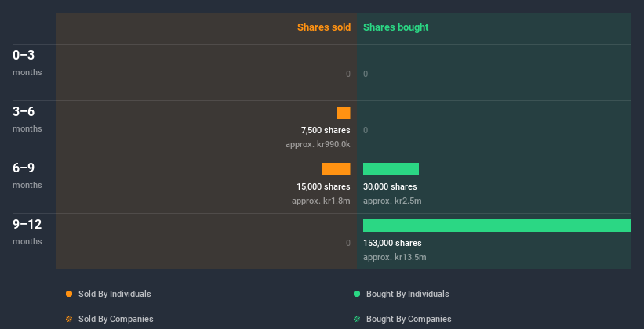The width and height of the screenshot is (644, 329).
Task: Click the approx. kr990.0k amount
Action: point(318,144)
